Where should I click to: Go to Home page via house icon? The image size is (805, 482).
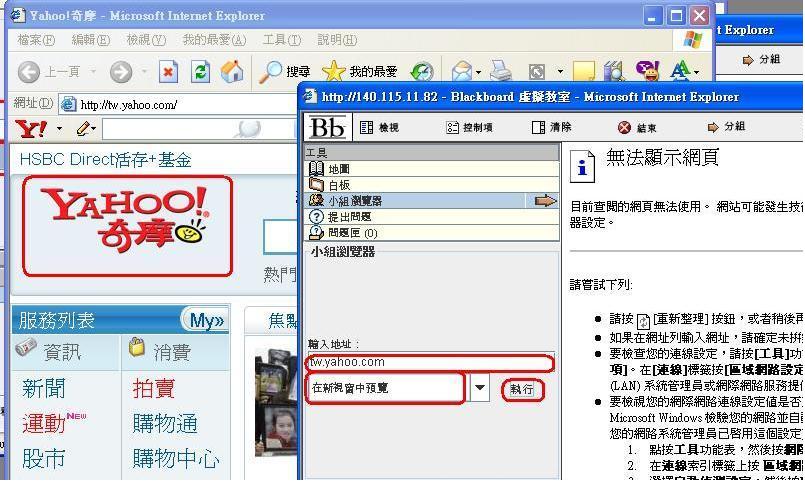232,72
